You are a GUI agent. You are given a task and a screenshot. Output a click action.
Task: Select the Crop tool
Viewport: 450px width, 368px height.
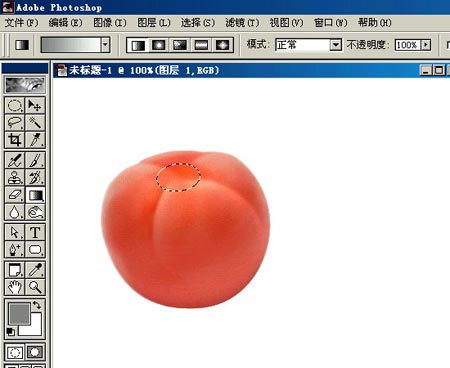(14, 140)
